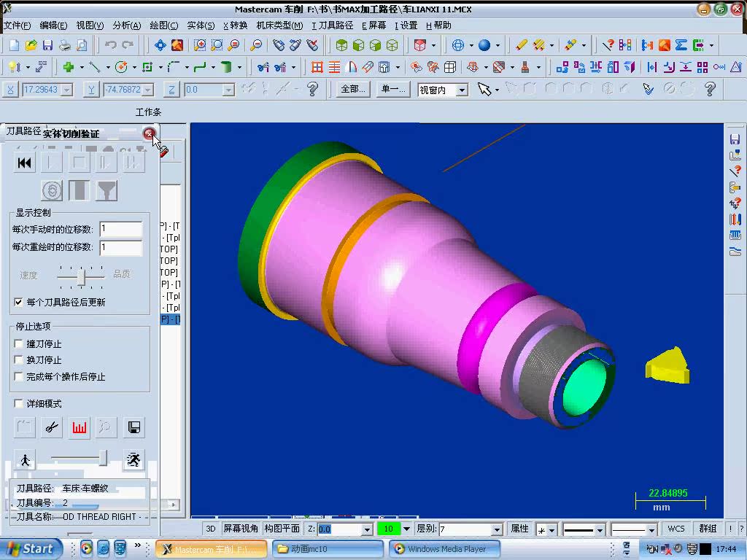
Task: Click the save floppy icon in verify panel
Action: point(134,427)
